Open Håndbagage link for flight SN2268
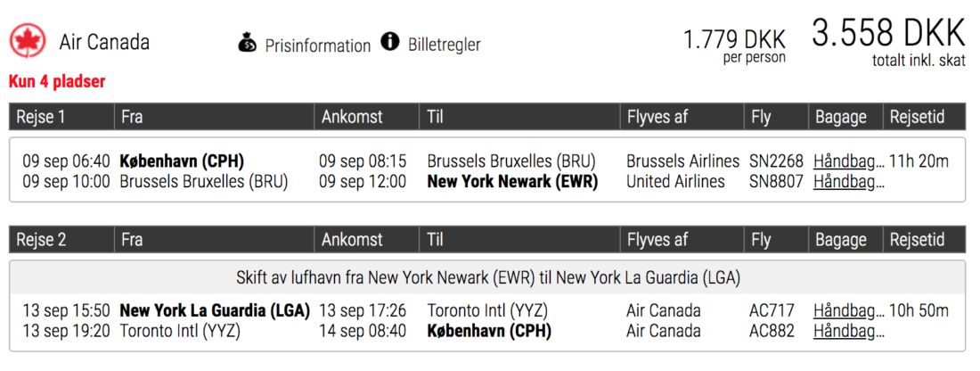980x371 pixels. 849,162
